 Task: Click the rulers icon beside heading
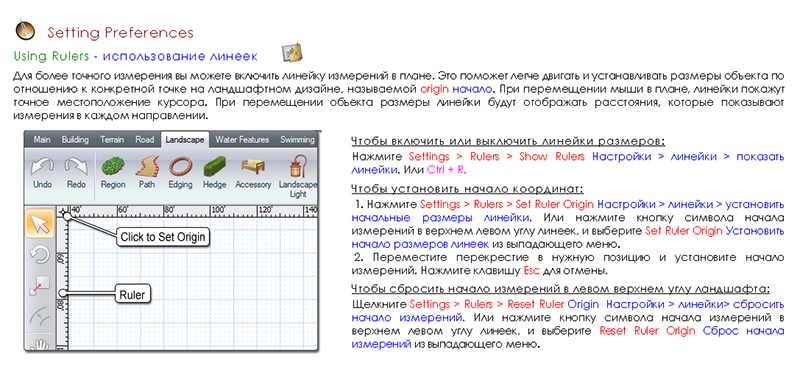292,53
